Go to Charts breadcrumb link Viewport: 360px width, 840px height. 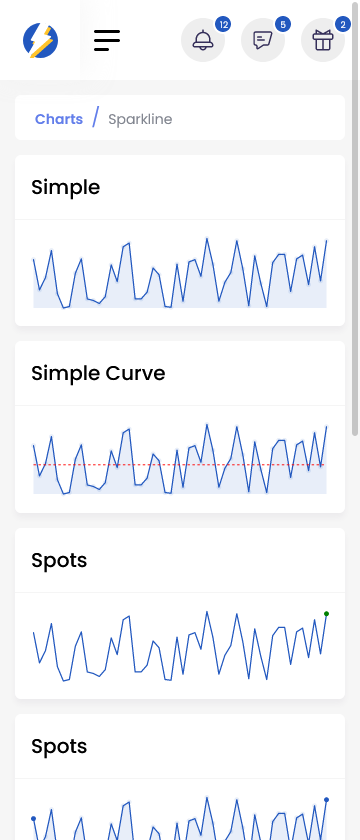[x=59, y=119]
